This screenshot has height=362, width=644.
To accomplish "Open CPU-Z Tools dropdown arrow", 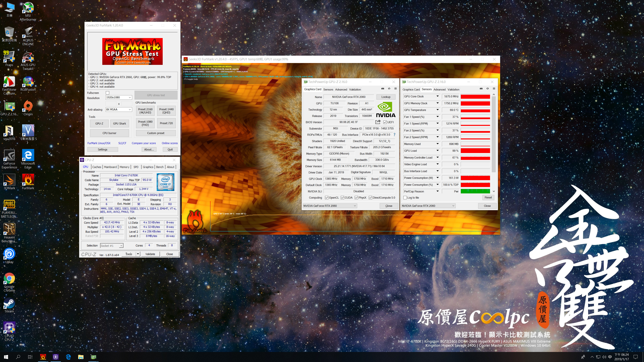I will [138, 254].
